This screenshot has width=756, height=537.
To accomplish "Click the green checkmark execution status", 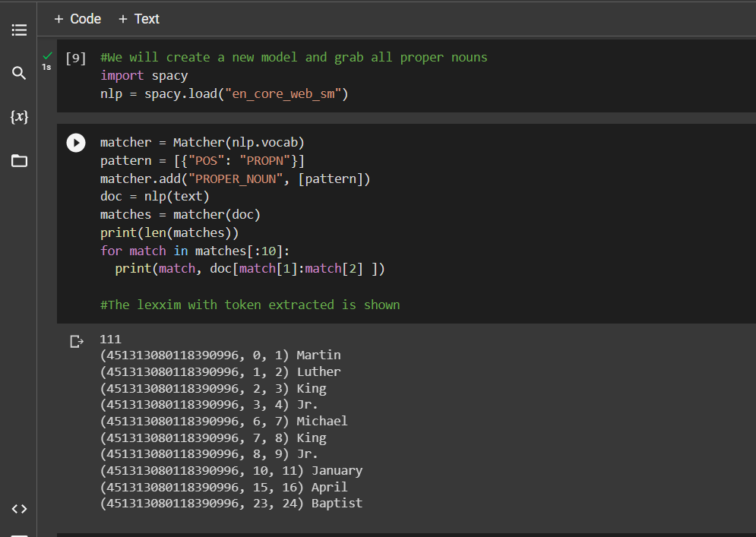I will [x=47, y=56].
